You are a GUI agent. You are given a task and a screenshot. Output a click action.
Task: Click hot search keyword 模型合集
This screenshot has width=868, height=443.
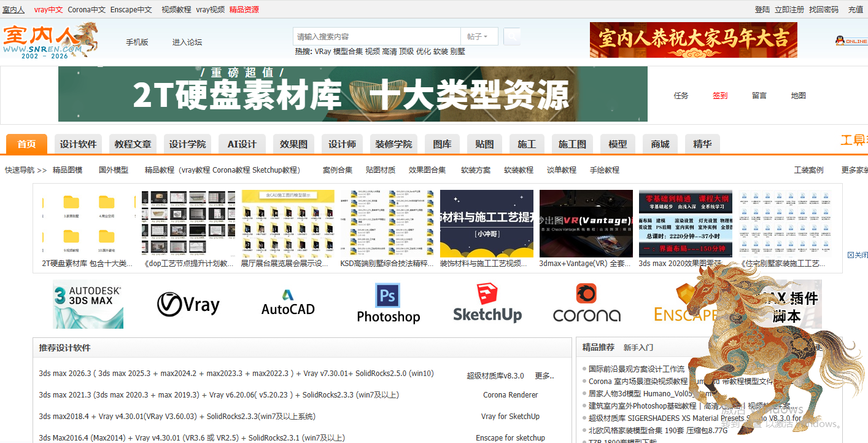point(348,52)
